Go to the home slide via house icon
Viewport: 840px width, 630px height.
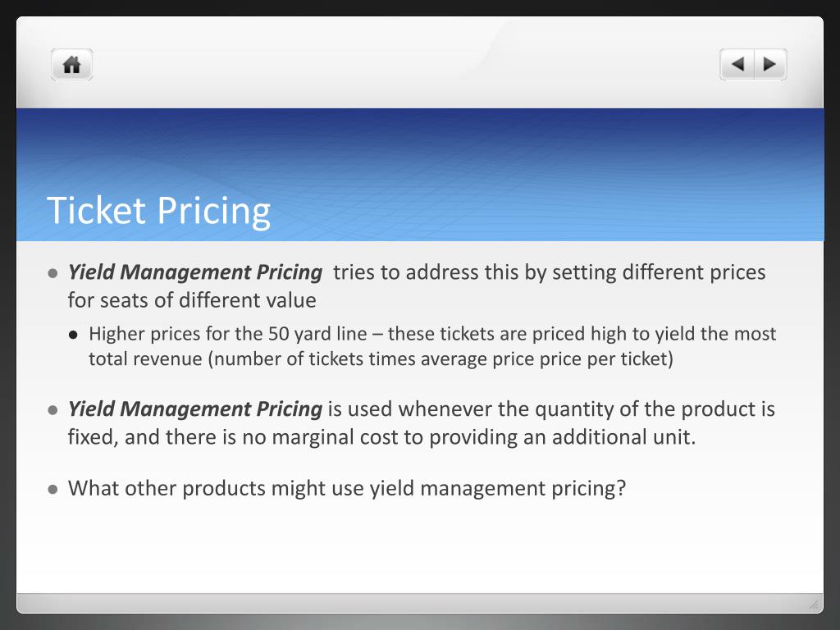[x=72, y=65]
